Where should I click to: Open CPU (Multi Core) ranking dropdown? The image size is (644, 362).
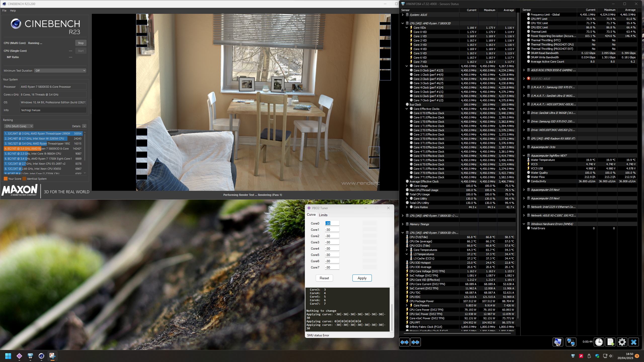[x=19, y=126]
